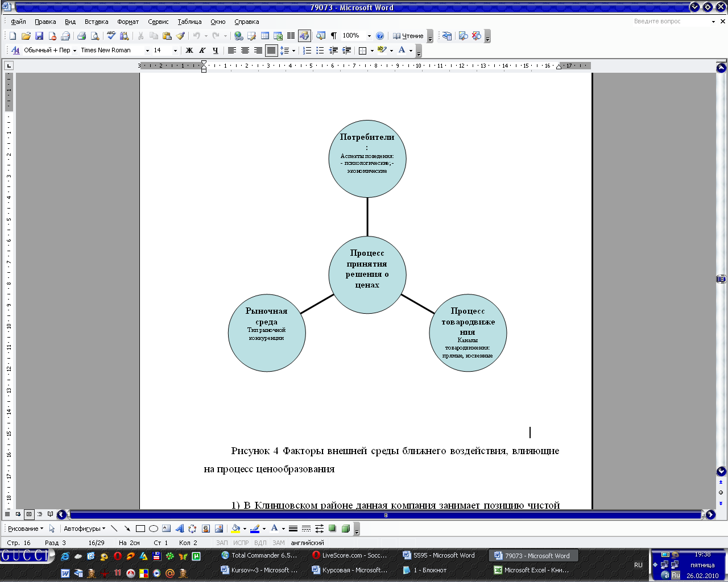
Task: Select the Format Painter brush
Action: tap(181, 36)
